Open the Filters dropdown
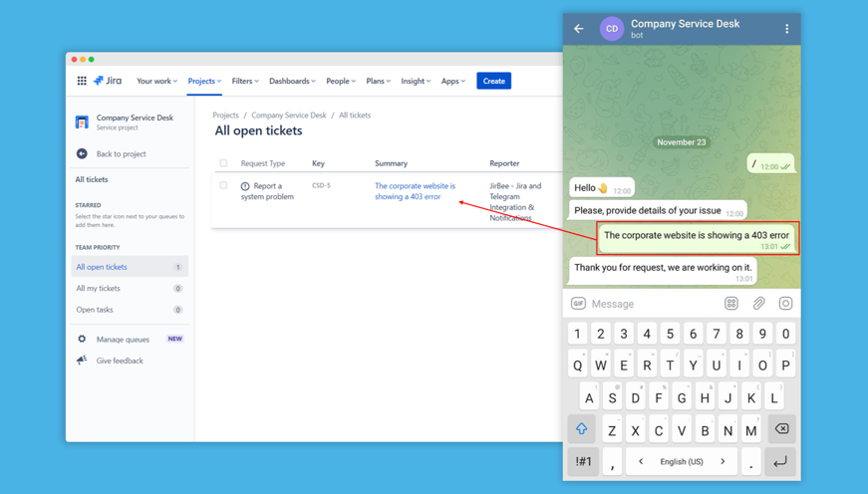This screenshot has width=868, height=494. [x=245, y=81]
